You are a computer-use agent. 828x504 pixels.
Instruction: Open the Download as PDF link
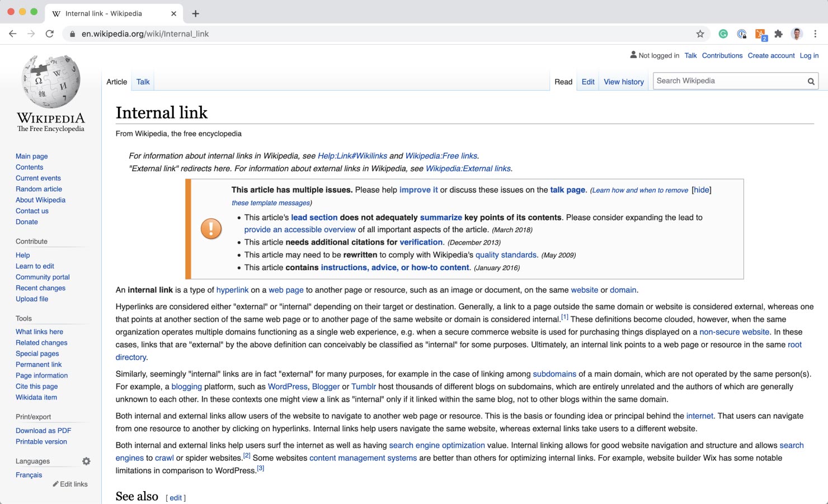point(43,430)
